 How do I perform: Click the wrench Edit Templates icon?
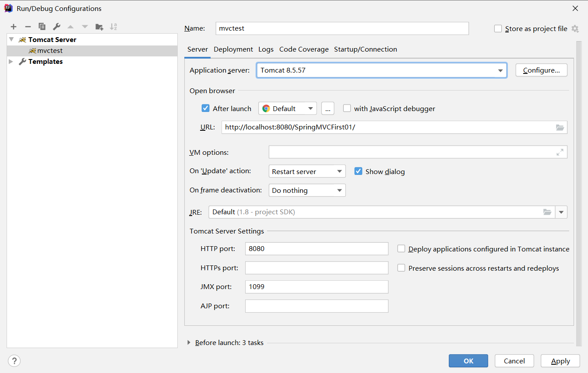[x=56, y=27]
